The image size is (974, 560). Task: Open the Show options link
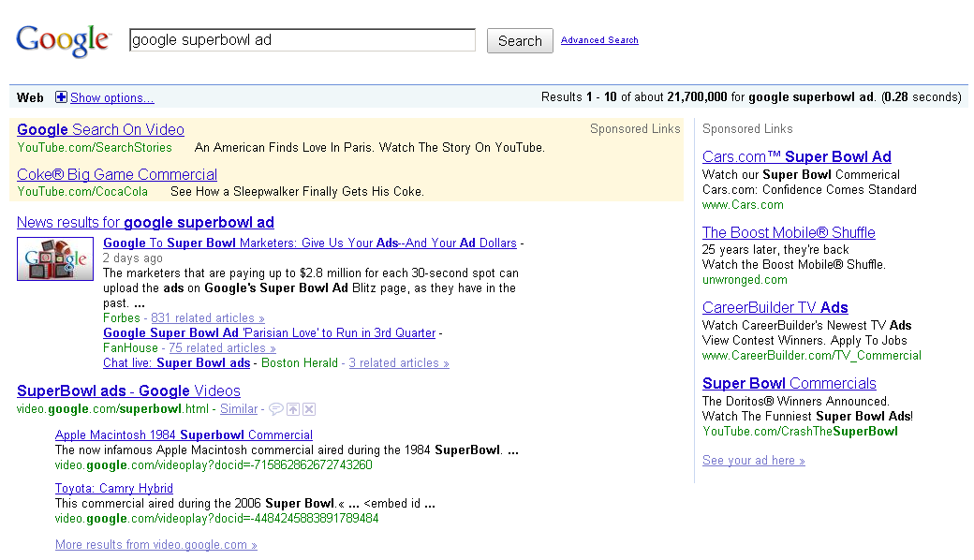(111, 97)
